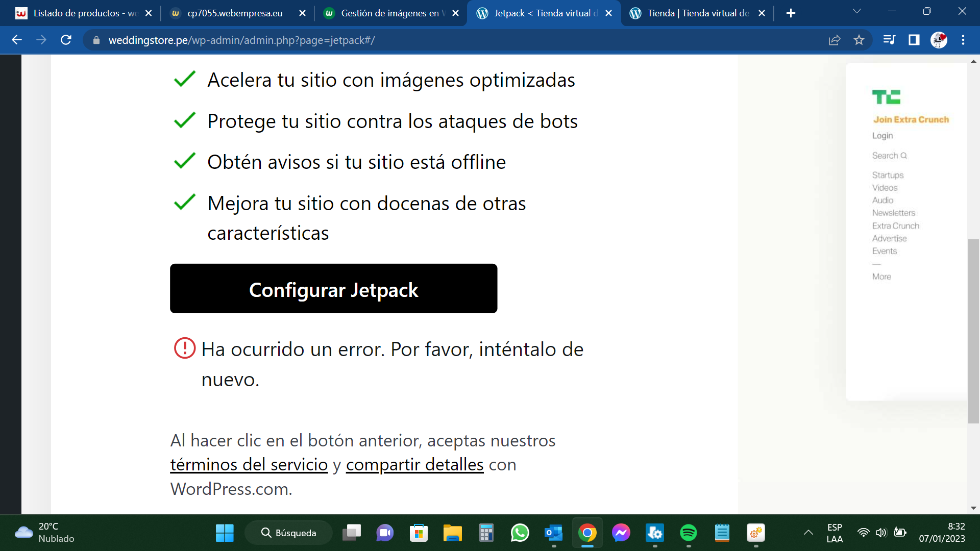Open the Teams Chat taskbar icon

(x=385, y=533)
